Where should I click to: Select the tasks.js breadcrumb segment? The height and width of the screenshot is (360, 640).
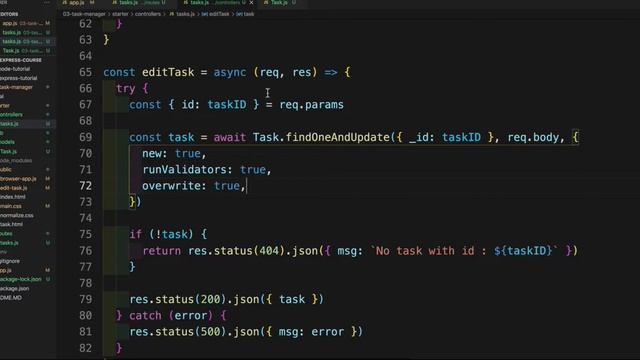click(x=182, y=14)
